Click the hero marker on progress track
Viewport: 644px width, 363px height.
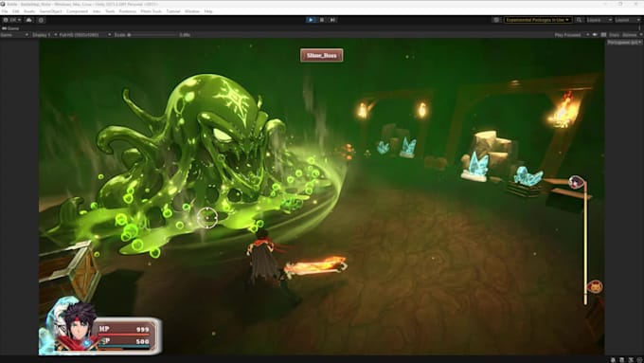pos(576,182)
